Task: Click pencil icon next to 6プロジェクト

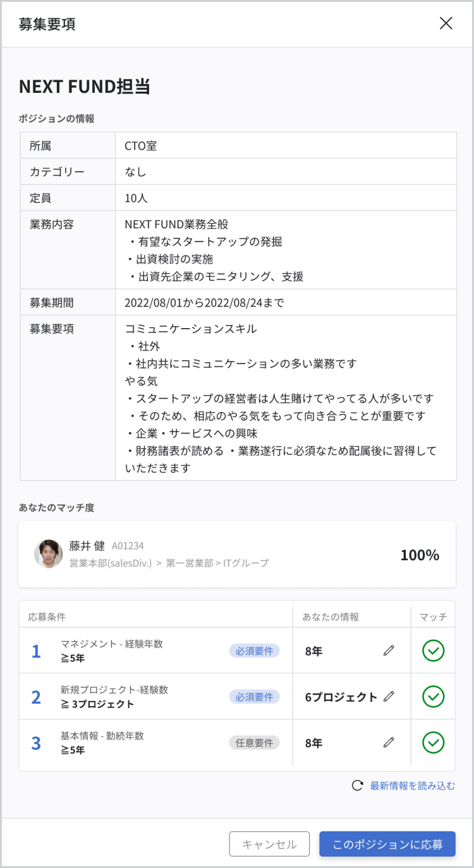Action: (x=389, y=696)
